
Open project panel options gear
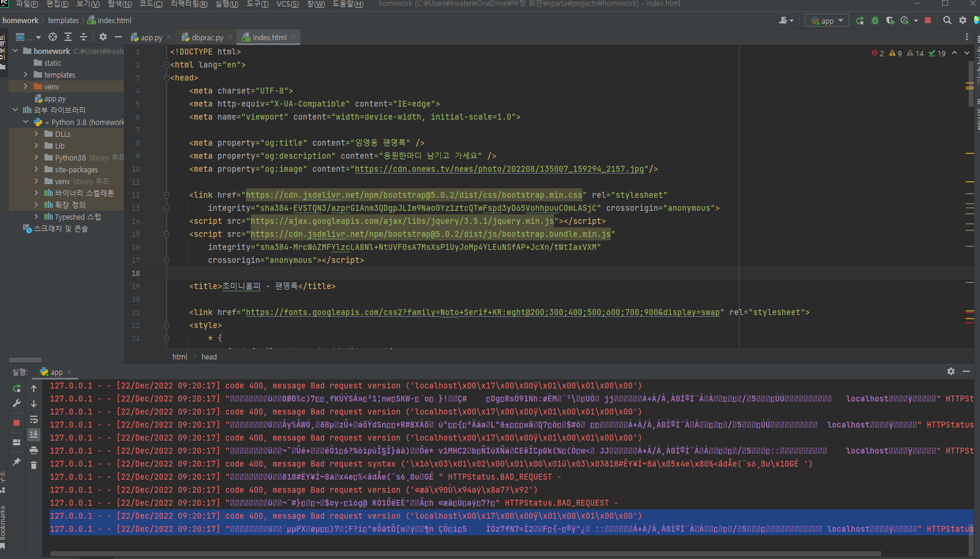click(103, 37)
